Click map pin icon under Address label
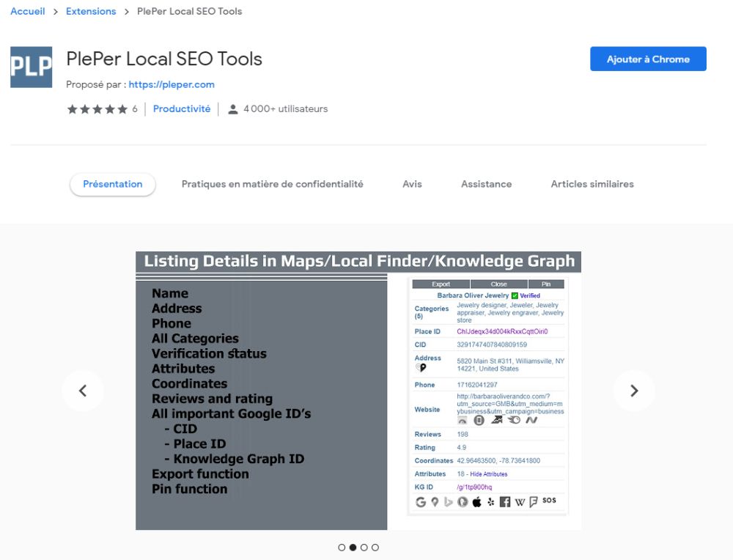733x560 pixels. click(421, 368)
